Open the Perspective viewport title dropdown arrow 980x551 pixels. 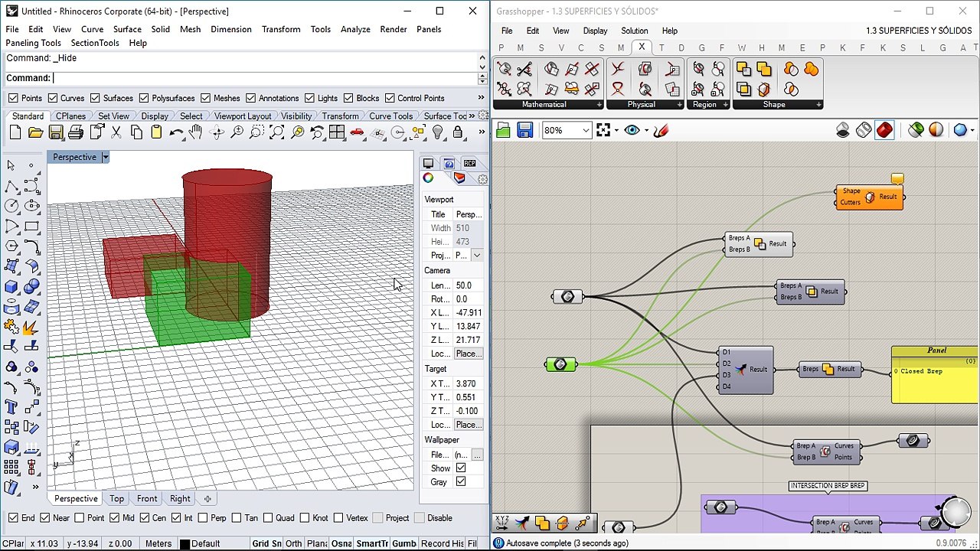pyautogui.click(x=106, y=157)
